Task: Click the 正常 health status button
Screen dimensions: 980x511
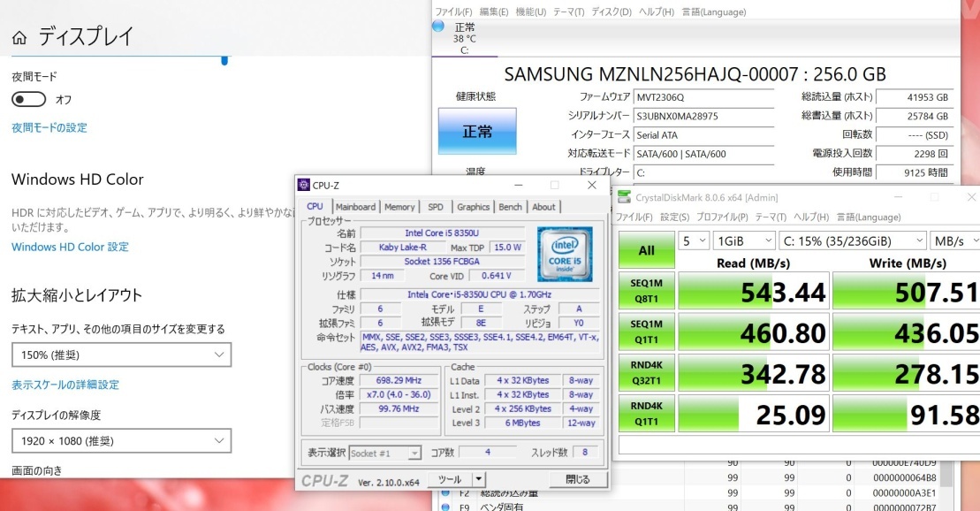Action: coord(477,132)
